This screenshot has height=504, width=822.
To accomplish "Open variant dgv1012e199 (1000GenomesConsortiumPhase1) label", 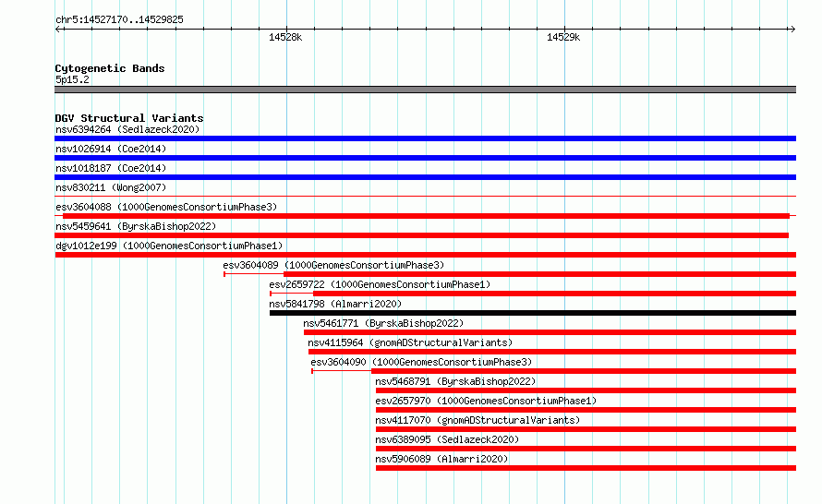I will 169,246.
